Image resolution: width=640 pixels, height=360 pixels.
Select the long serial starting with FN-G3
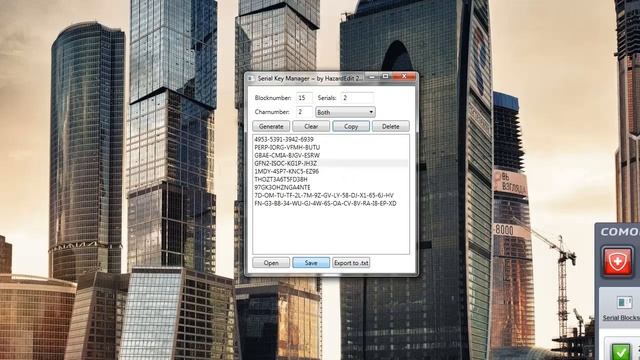pyautogui.click(x=331, y=203)
